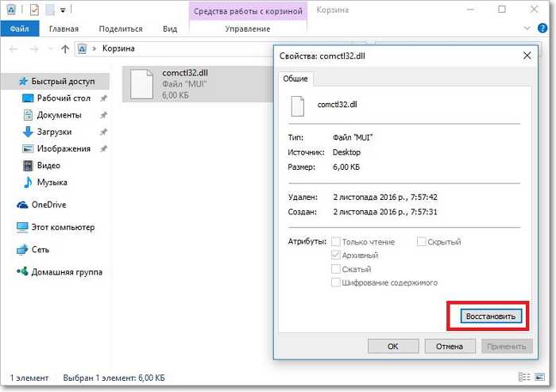Click the Средства работы с корзиной tab header
The width and height of the screenshot is (556, 392).
point(248,11)
